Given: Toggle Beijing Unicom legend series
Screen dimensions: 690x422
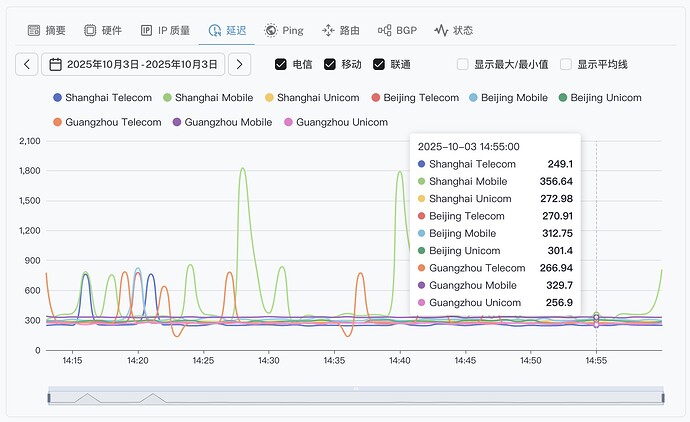Looking at the screenshot, I should [x=600, y=98].
